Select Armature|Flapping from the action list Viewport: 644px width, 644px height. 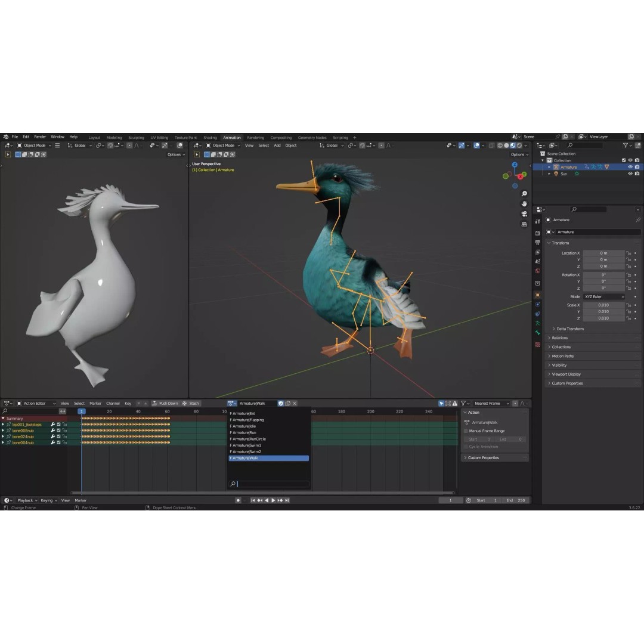(x=268, y=420)
